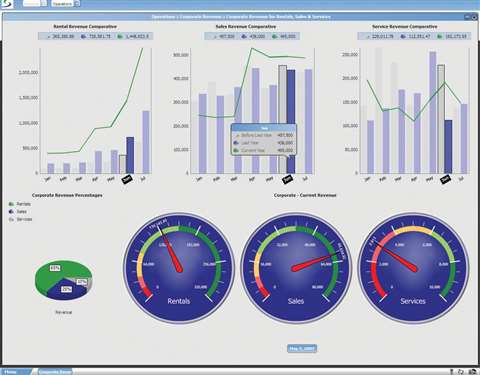Click the Sales chart tooltip header
The image size is (480, 375).
tap(264, 128)
